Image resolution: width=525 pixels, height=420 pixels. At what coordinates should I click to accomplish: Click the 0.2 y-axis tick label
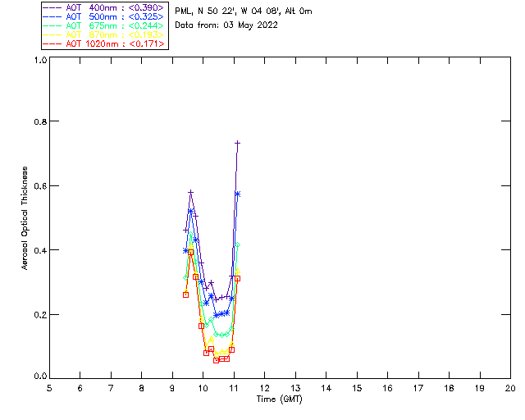pos(40,315)
